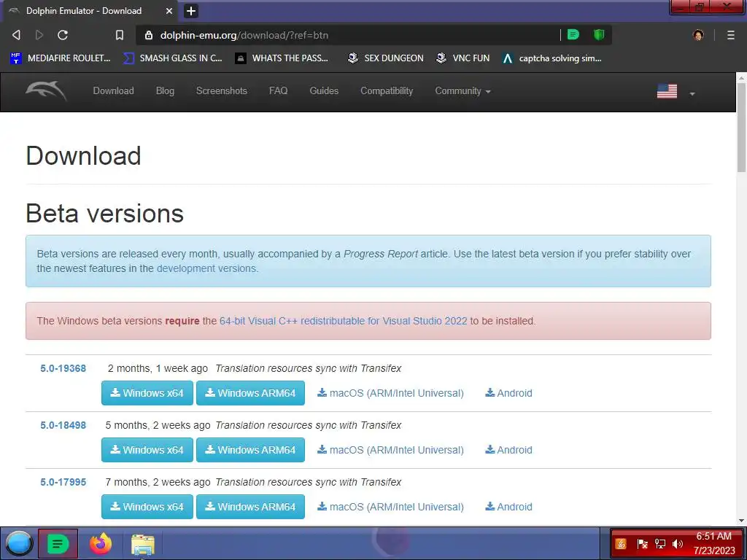Click scrollbar down arrow
Screen dimensions: 747x560
[741, 521]
